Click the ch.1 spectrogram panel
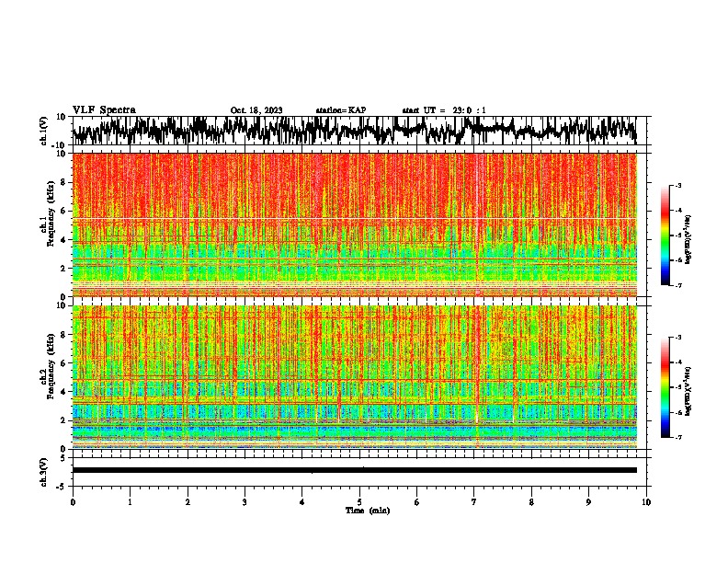Screen dimensions: 728x563 click(355, 224)
